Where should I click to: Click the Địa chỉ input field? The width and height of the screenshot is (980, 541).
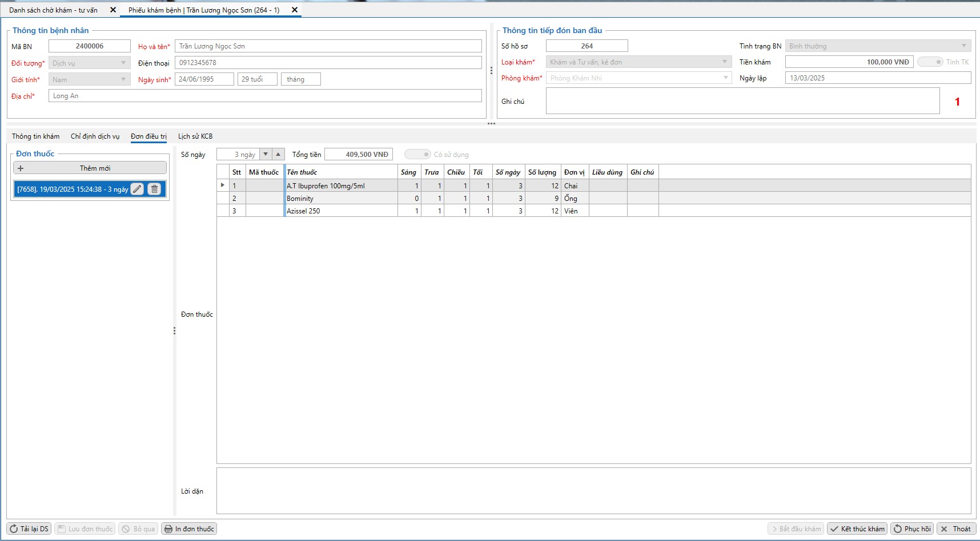[x=265, y=95]
